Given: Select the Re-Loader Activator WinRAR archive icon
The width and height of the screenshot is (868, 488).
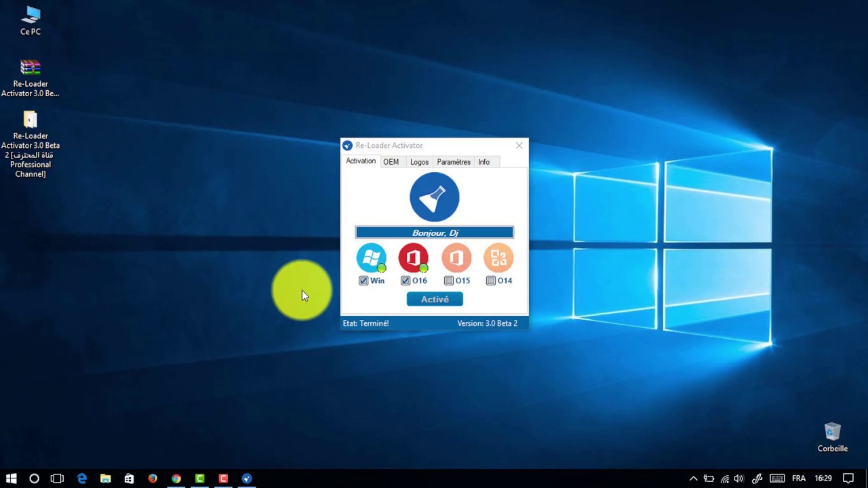Looking at the screenshot, I should point(31,78).
